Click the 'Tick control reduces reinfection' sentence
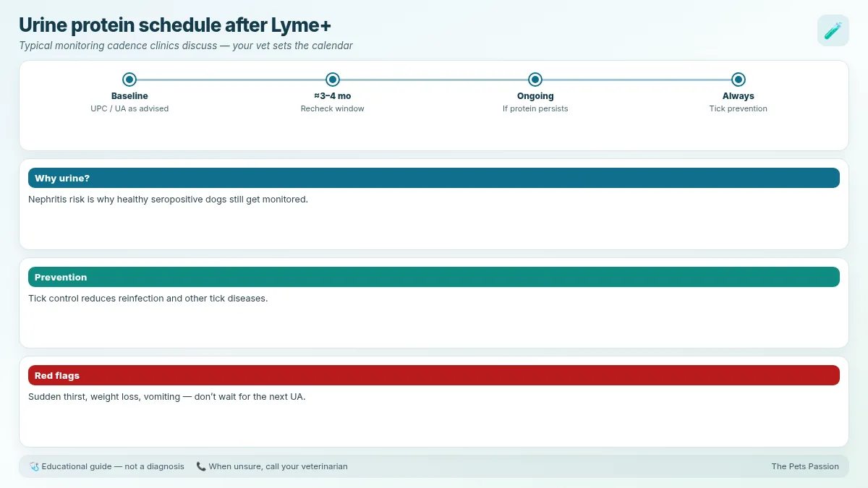 [148, 298]
